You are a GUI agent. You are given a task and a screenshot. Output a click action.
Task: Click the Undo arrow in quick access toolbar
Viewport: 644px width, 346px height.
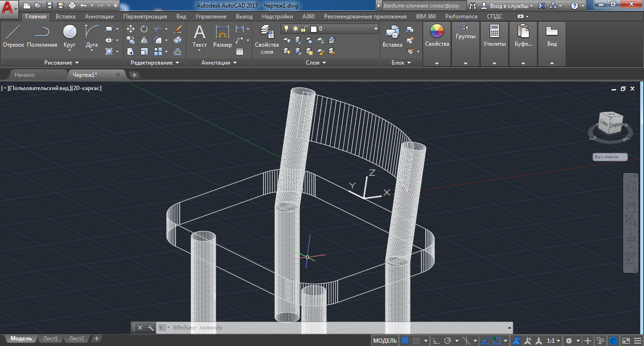(x=84, y=6)
